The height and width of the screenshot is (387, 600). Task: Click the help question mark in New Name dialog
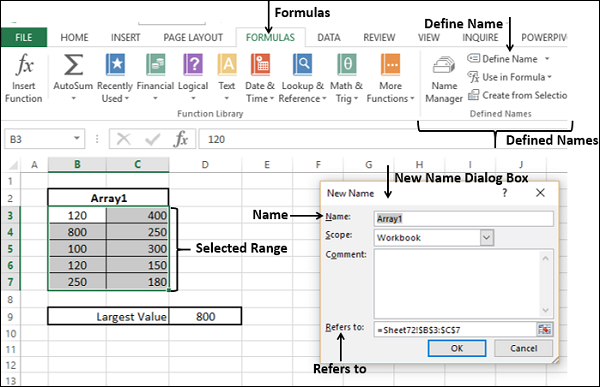click(x=505, y=193)
